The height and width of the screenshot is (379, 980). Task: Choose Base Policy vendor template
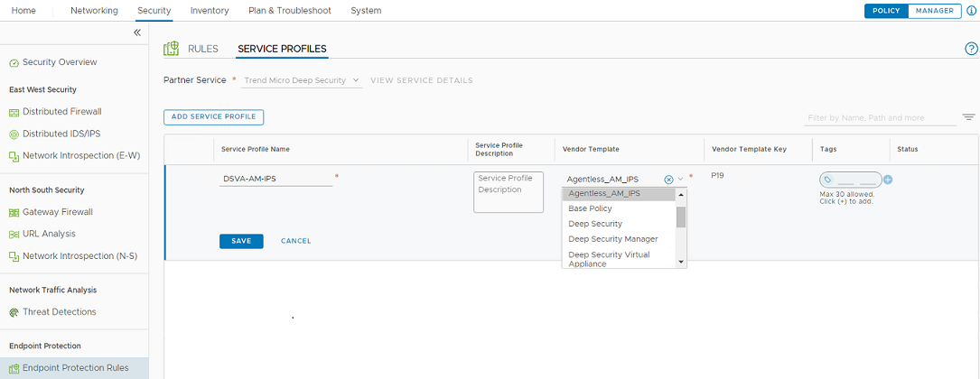[590, 208]
